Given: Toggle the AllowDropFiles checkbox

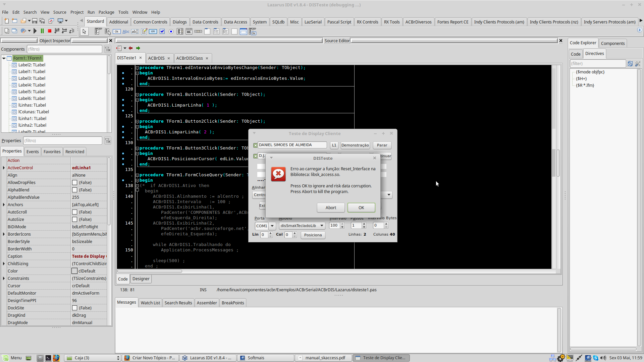Looking at the screenshot, I should tap(74, 183).
